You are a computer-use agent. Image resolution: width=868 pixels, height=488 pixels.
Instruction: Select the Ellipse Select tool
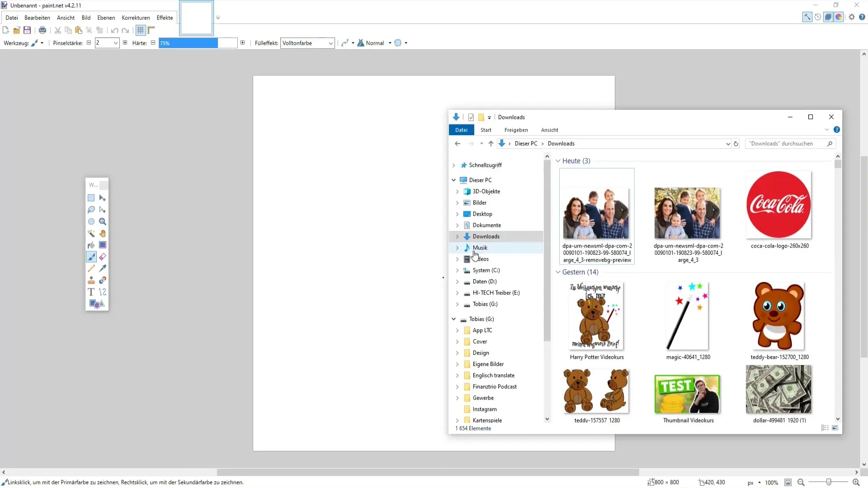coord(91,221)
